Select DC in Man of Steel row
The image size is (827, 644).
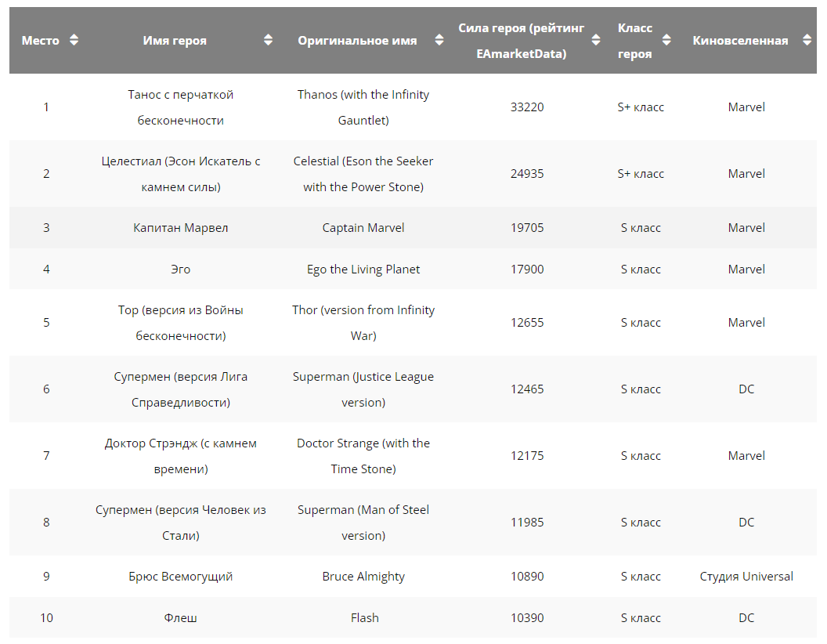pos(746,522)
